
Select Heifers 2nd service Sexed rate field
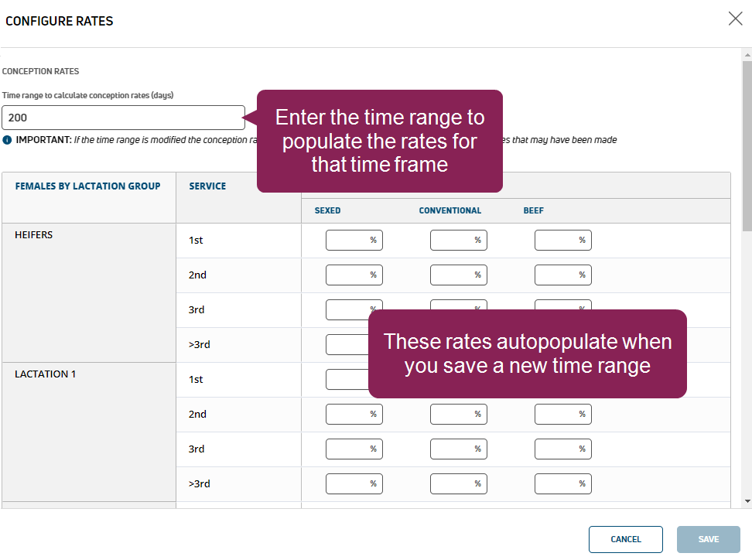click(354, 275)
